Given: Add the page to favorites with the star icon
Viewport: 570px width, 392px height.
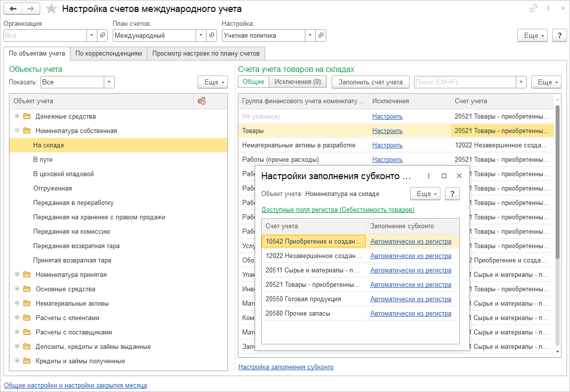Looking at the screenshot, I should click(x=51, y=9).
